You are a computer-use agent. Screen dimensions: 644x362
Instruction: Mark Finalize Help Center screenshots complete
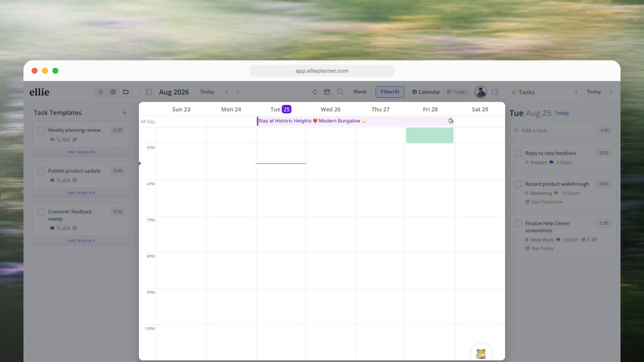[518, 224]
